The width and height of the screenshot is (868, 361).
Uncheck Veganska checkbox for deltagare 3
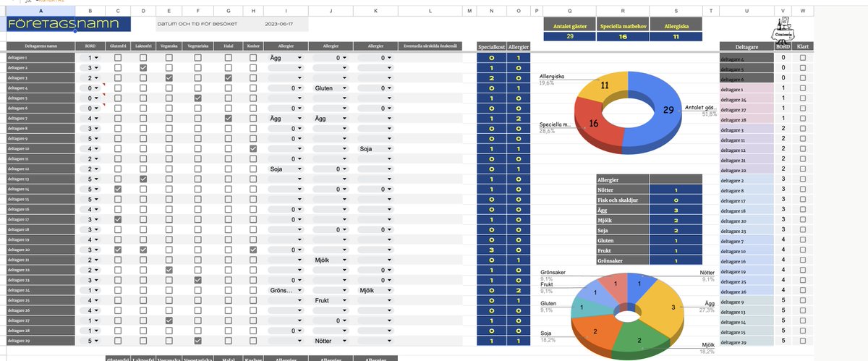pyautogui.click(x=169, y=77)
